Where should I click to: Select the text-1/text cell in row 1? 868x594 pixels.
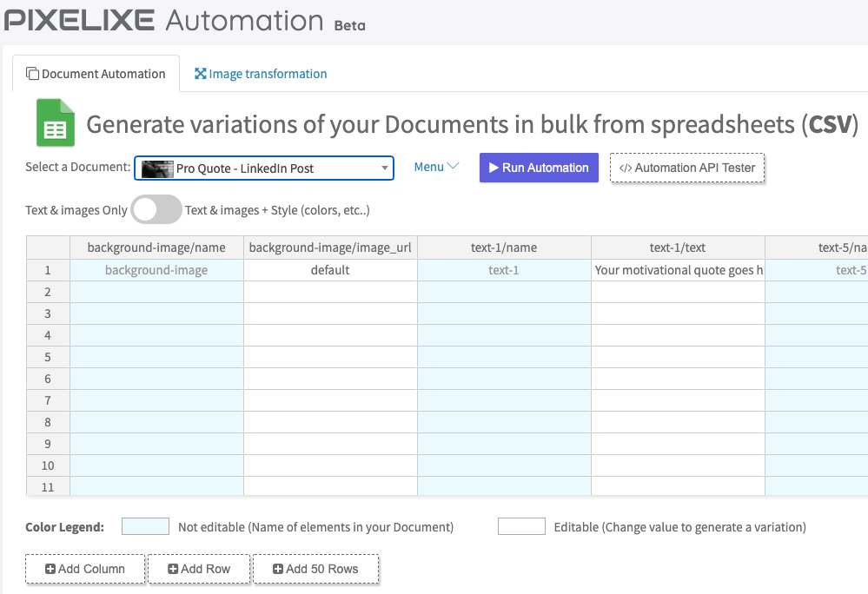coord(678,270)
